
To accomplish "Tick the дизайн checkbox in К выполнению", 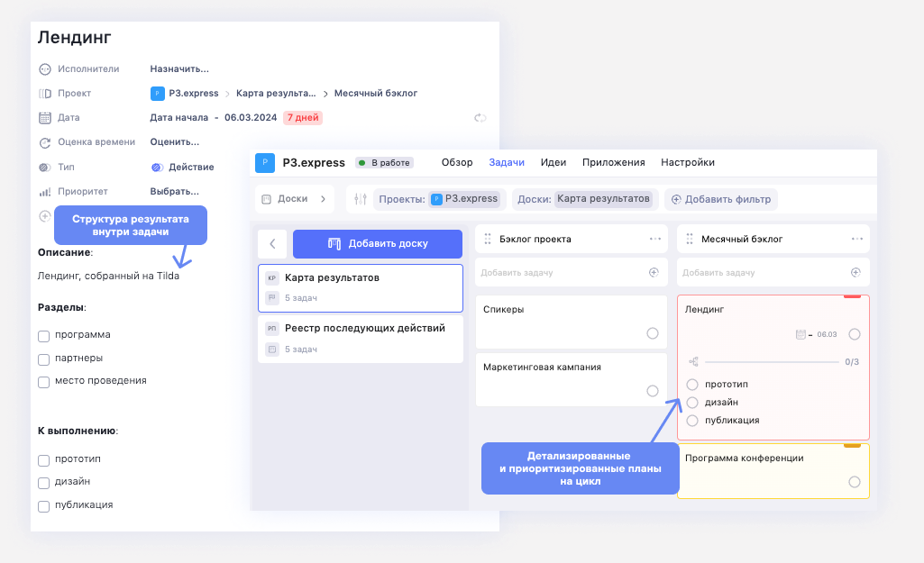I will click(44, 483).
